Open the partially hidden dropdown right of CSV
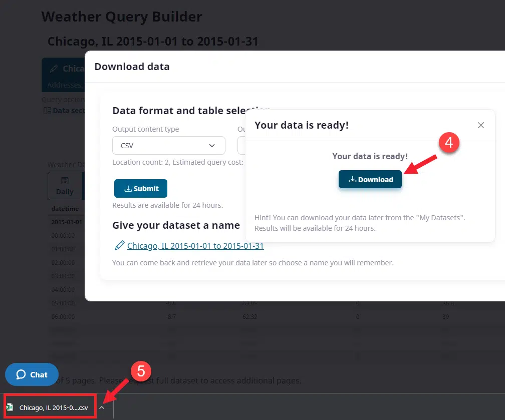This screenshot has height=420, width=505. (x=241, y=146)
